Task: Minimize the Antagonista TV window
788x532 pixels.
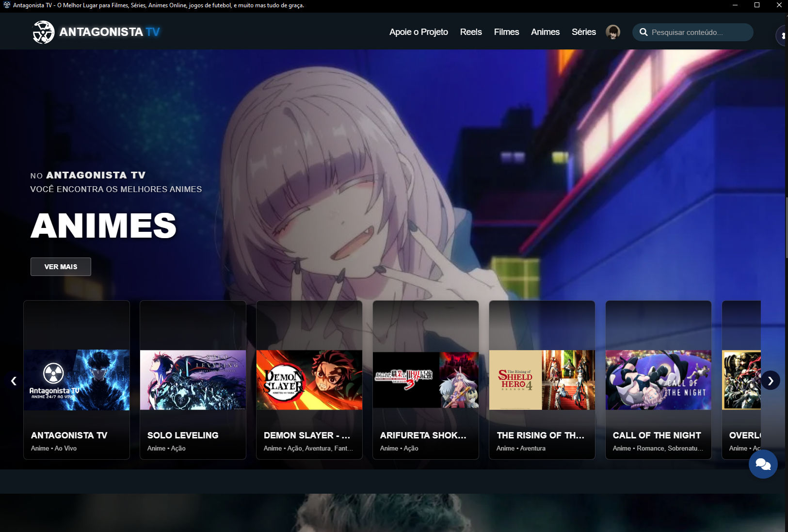Action: click(735, 5)
